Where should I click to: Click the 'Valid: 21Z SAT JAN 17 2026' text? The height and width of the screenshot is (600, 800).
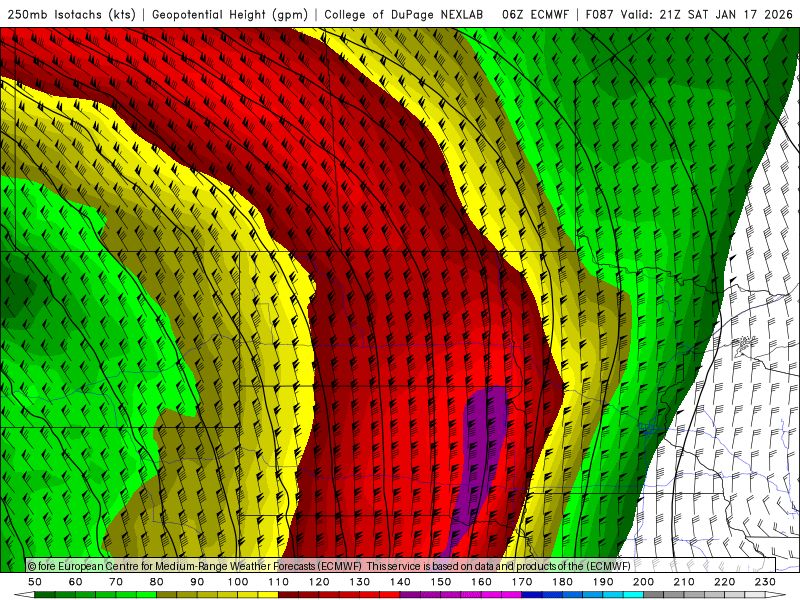click(707, 14)
